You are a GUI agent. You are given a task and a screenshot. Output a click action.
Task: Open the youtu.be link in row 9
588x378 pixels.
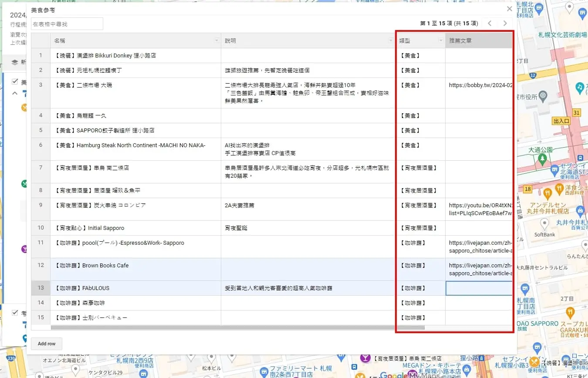point(480,209)
